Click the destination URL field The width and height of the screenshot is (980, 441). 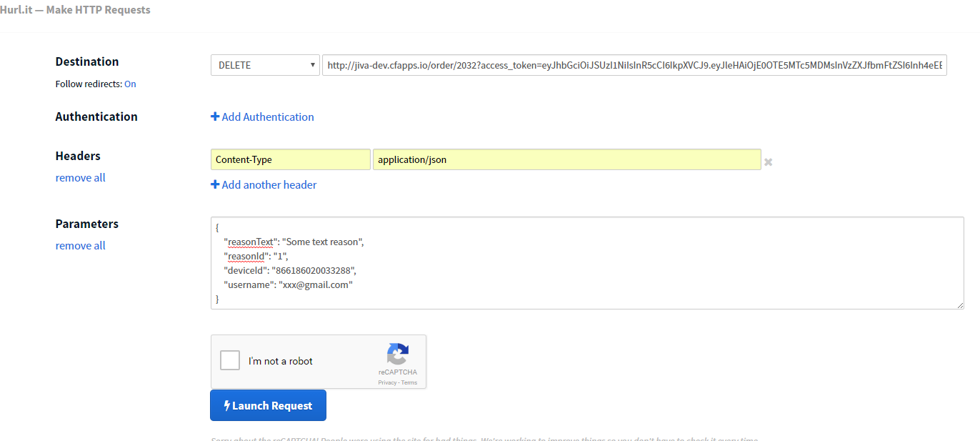[634, 65]
